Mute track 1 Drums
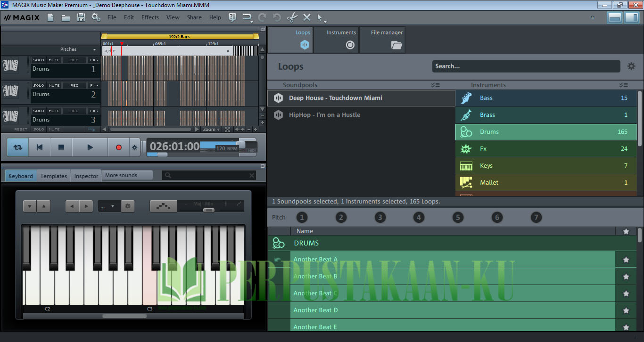The width and height of the screenshot is (644, 342). [54, 60]
